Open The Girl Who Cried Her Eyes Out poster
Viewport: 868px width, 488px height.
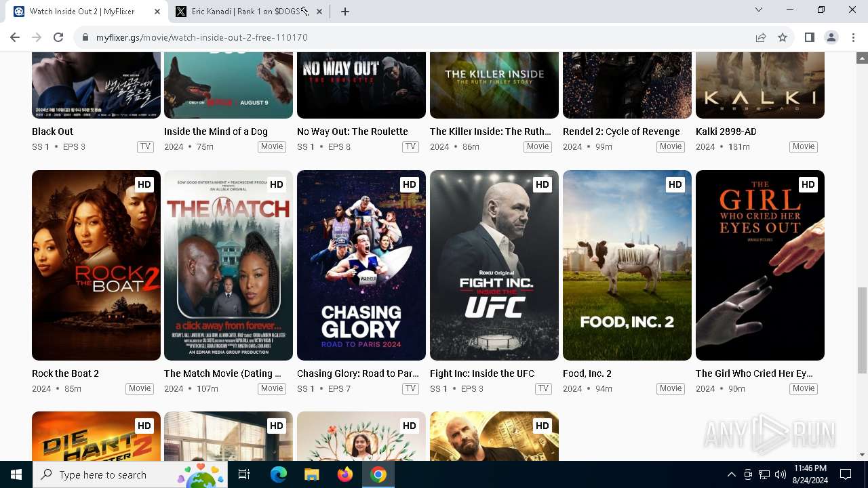760,265
